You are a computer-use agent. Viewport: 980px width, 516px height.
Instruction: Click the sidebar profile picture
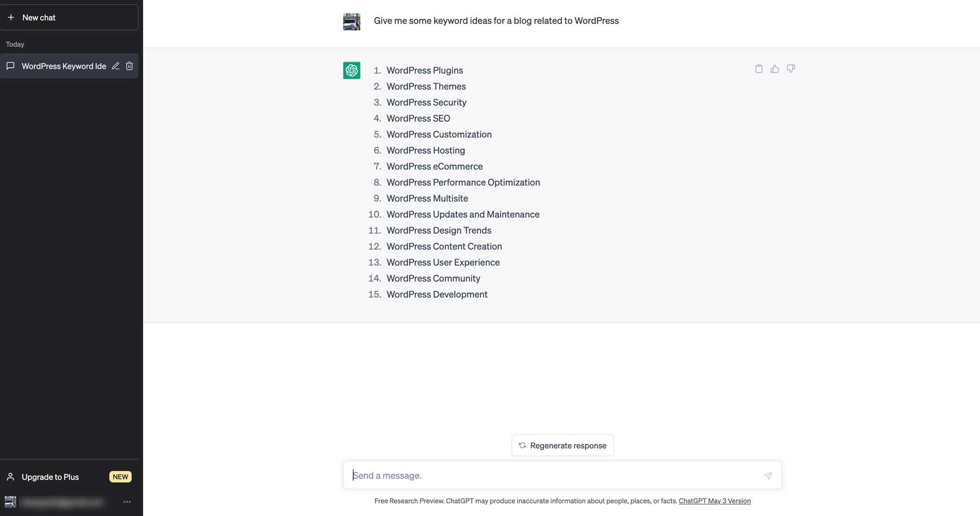[x=10, y=502]
